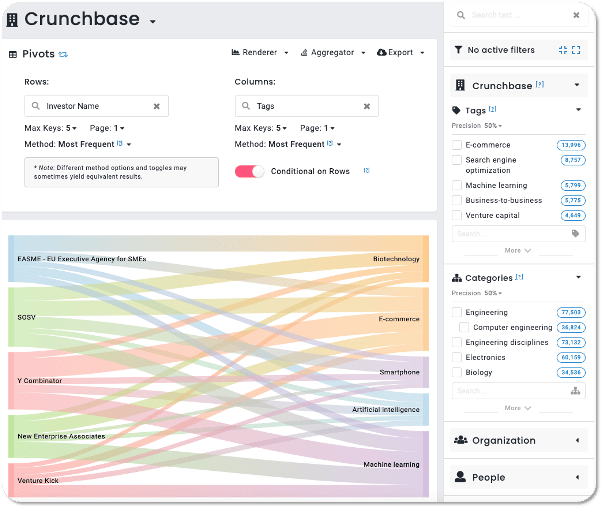Click hierarchy icon in Categories search box
The image size is (603, 509).
pyautogui.click(x=575, y=391)
